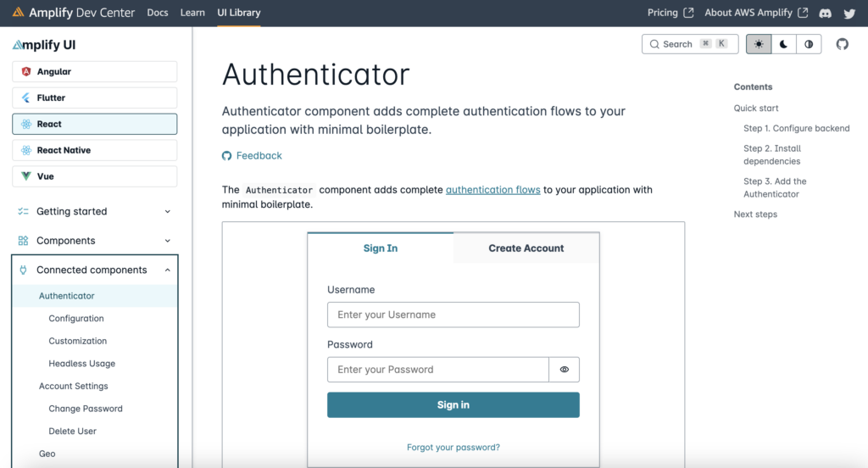Switch to the Sign In tab

pyautogui.click(x=381, y=248)
